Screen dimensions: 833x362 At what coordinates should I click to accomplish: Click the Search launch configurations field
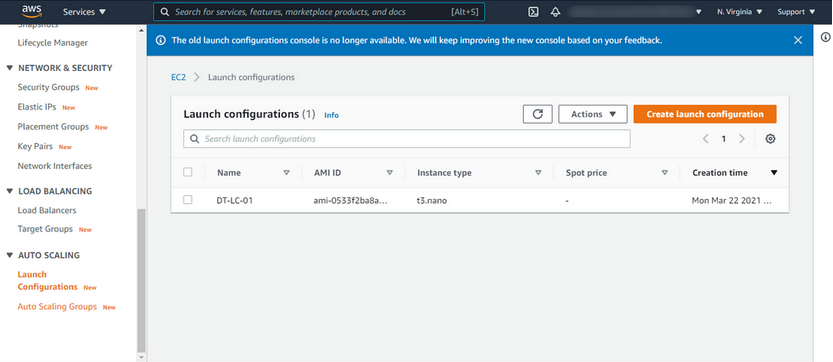(x=407, y=139)
